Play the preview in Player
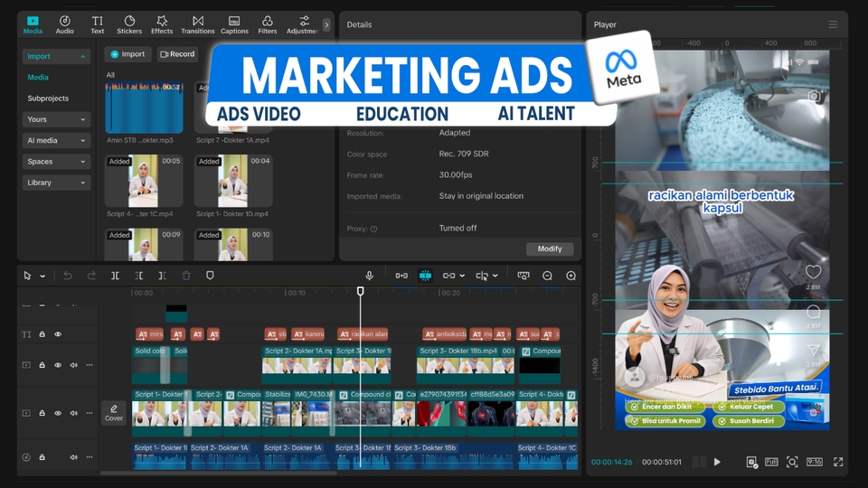Screen dimensions: 868x488 [x=717, y=462]
